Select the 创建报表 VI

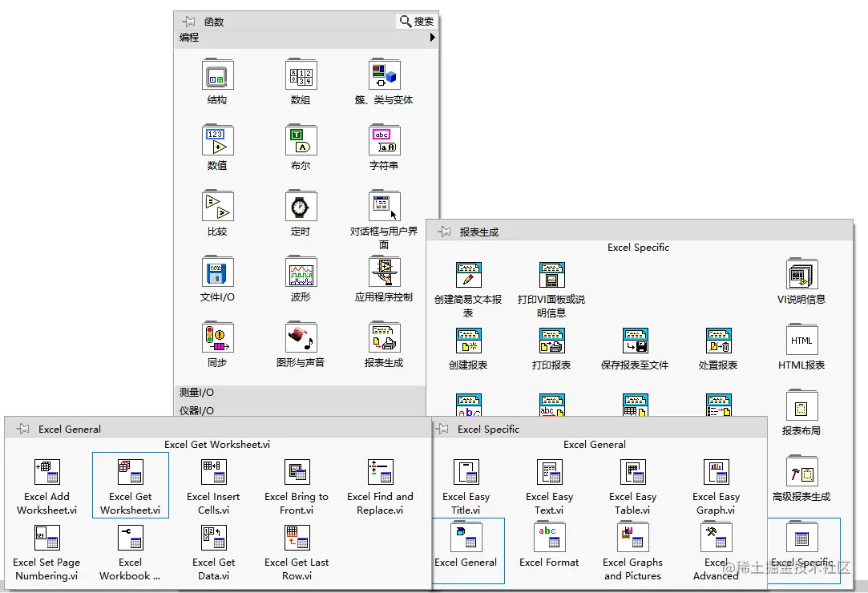(468, 341)
